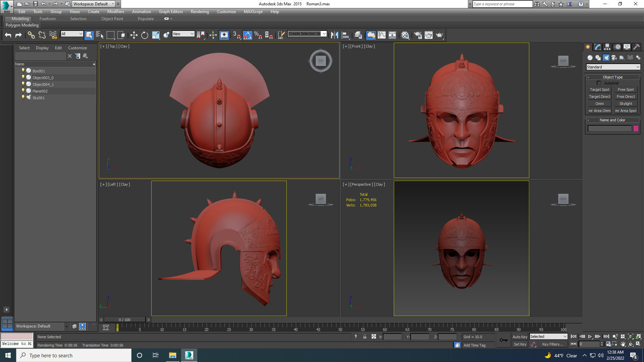Switch to Space Warps category icon
Image resolution: width=644 pixels, height=362 pixels.
pos(630,58)
